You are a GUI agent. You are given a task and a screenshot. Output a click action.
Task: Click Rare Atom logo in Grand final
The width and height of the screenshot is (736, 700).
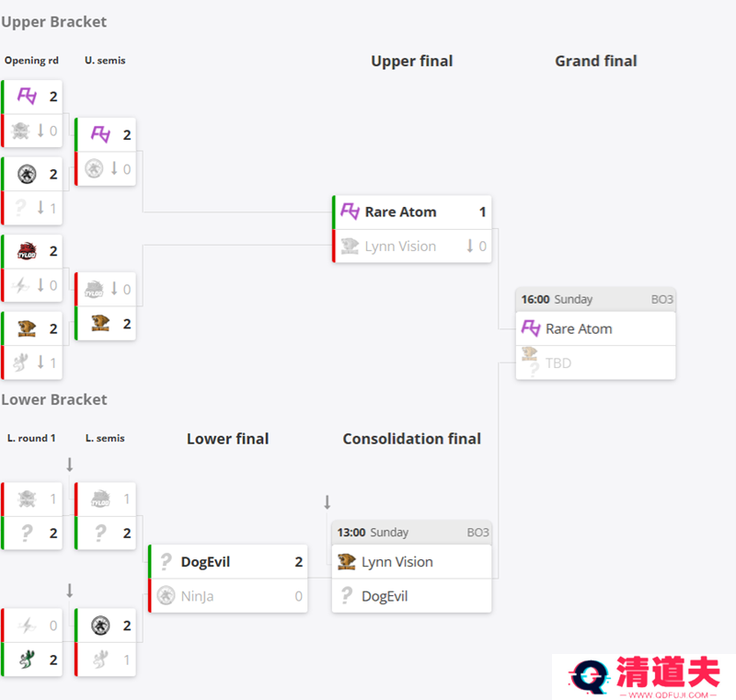[x=531, y=328]
